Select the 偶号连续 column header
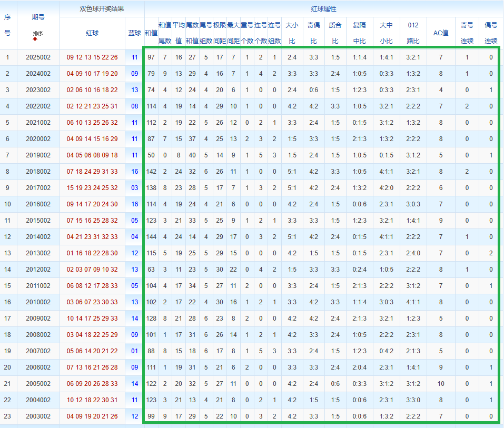 click(490, 33)
